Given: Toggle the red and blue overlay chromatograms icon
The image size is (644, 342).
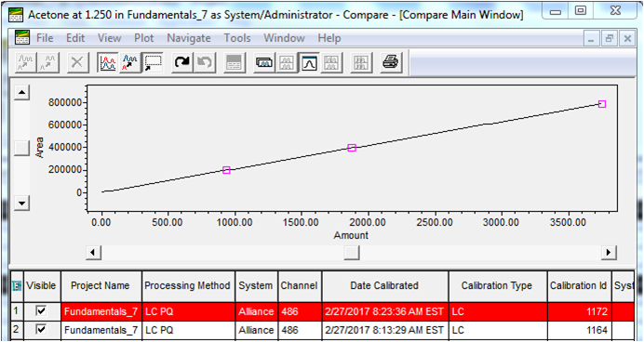Looking at the screenshot, I should coord(108,63).
